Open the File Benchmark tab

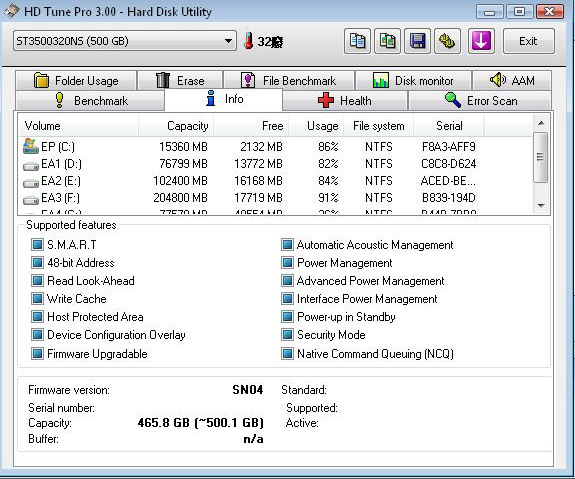click(289, 80)
